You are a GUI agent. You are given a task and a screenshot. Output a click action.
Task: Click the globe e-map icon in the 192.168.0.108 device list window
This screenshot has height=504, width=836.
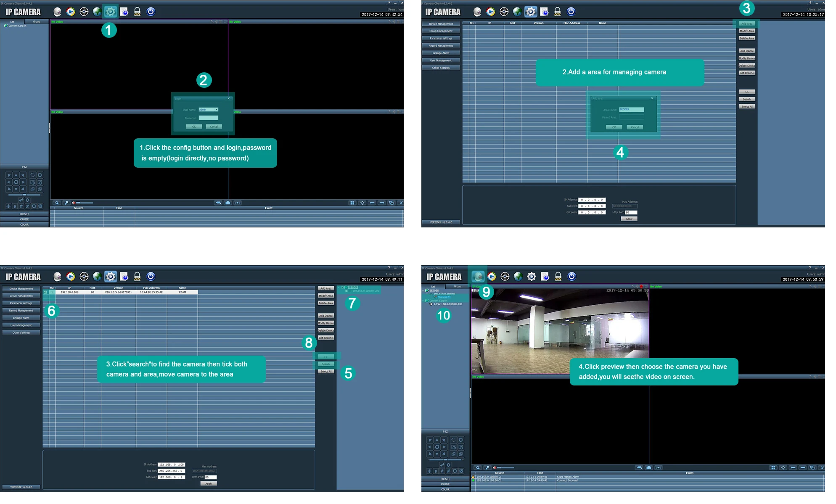click(x=97, y=277)
